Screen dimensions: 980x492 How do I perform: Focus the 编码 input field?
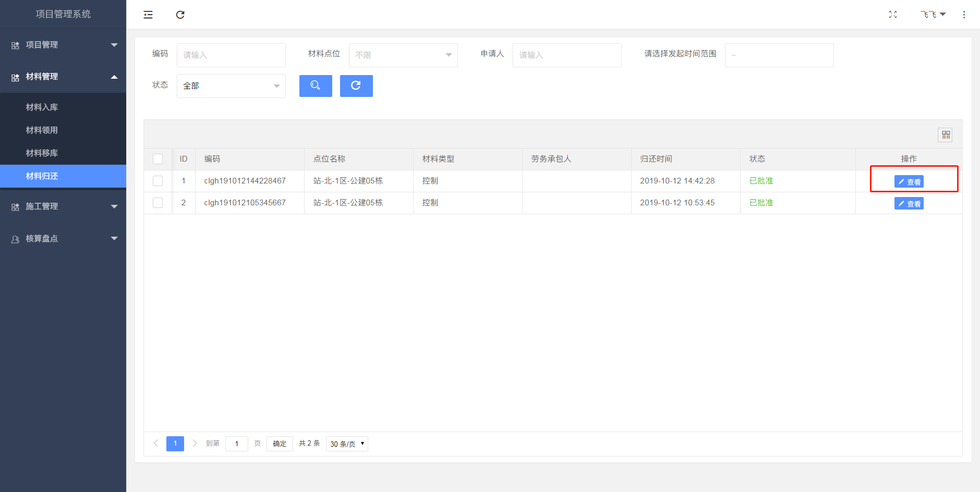(231, 55)
